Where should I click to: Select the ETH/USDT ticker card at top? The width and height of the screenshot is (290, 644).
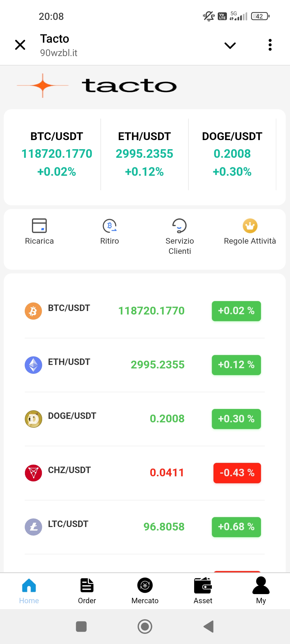point(144,154)
